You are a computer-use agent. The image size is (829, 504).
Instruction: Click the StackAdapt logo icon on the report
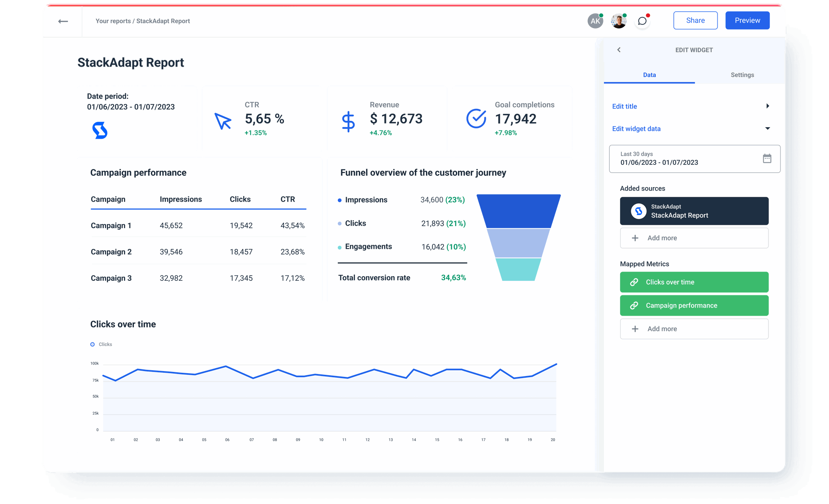point(99,130)
